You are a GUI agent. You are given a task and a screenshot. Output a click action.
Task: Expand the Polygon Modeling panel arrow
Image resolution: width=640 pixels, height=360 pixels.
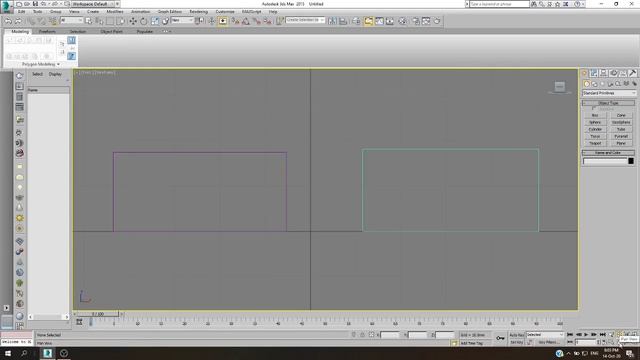pos(58,64)
